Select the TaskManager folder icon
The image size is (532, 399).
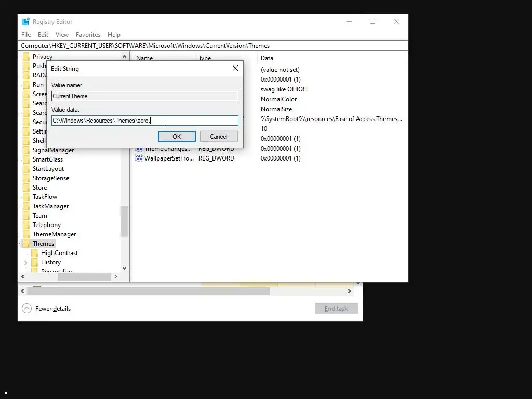coord(26,206)
